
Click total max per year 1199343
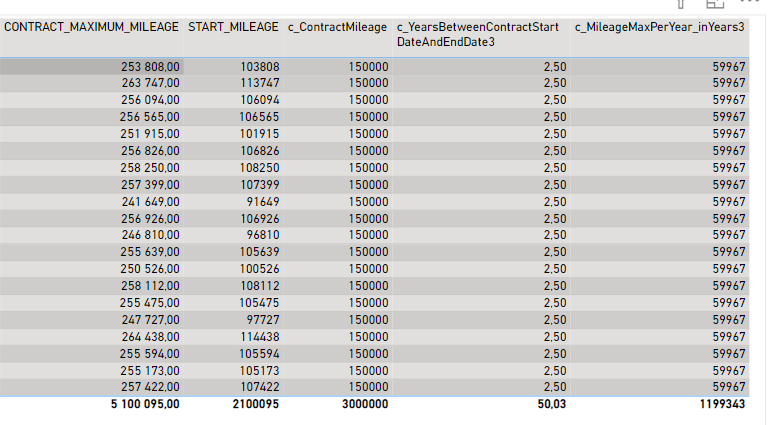722,404
